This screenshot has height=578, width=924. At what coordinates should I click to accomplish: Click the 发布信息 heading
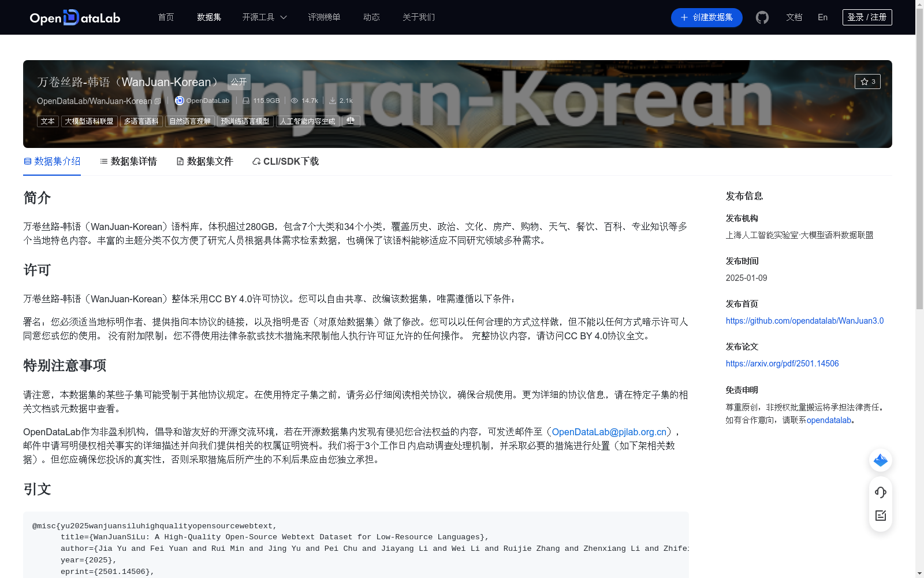coord(744,196)
